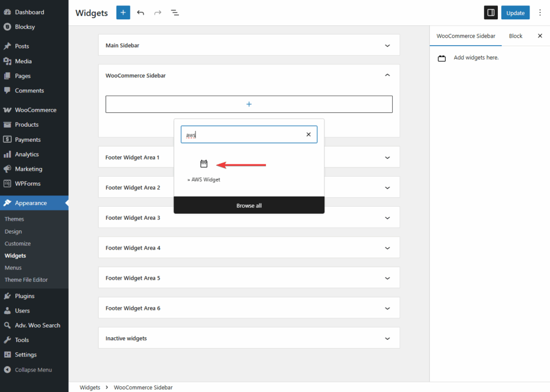Click the Update button
This screenshot has height=392, width=550.
coord(515,12)
